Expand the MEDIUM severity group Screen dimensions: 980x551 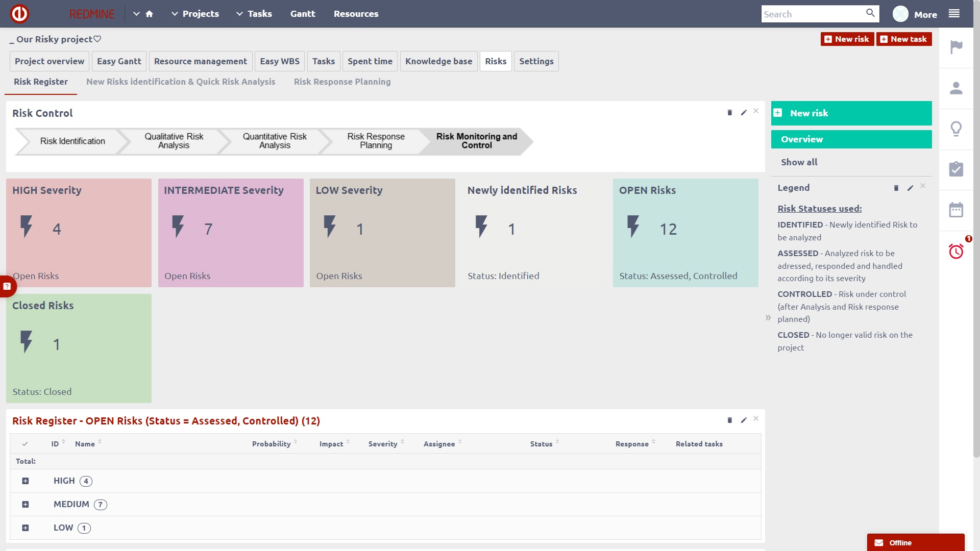pos(26,505)
